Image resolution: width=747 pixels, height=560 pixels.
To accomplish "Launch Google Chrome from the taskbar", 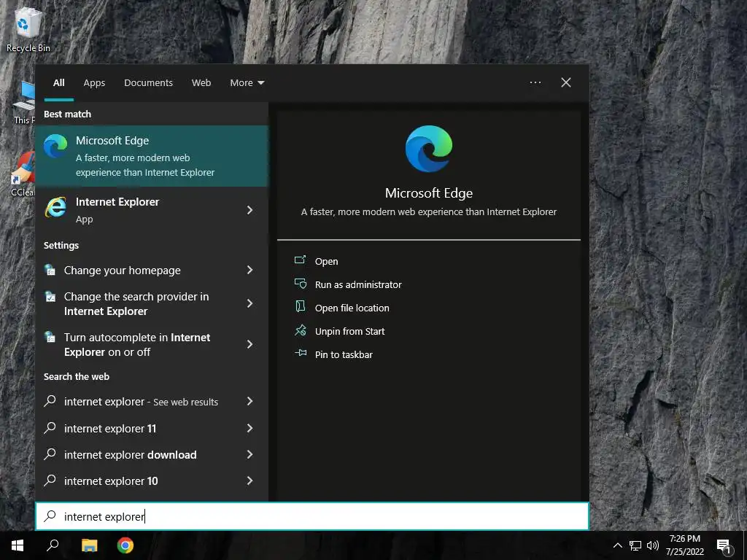I will (125, 545).
